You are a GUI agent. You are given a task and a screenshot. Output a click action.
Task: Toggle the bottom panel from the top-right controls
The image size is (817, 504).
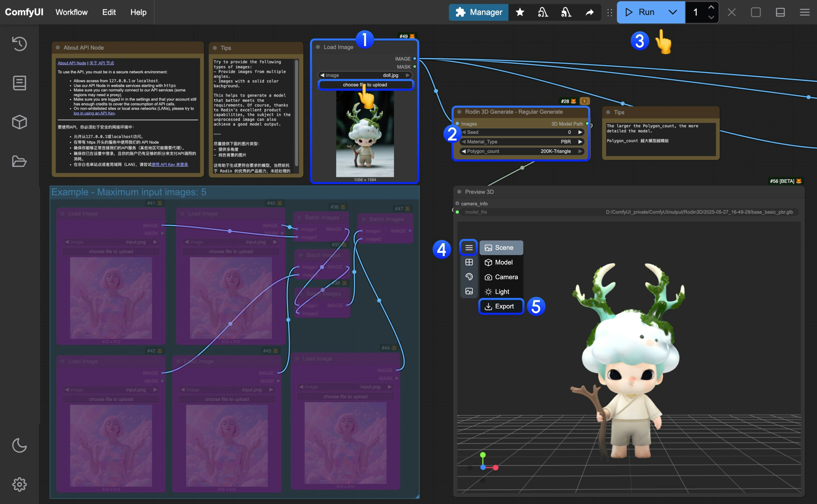(x=780, y=12)
